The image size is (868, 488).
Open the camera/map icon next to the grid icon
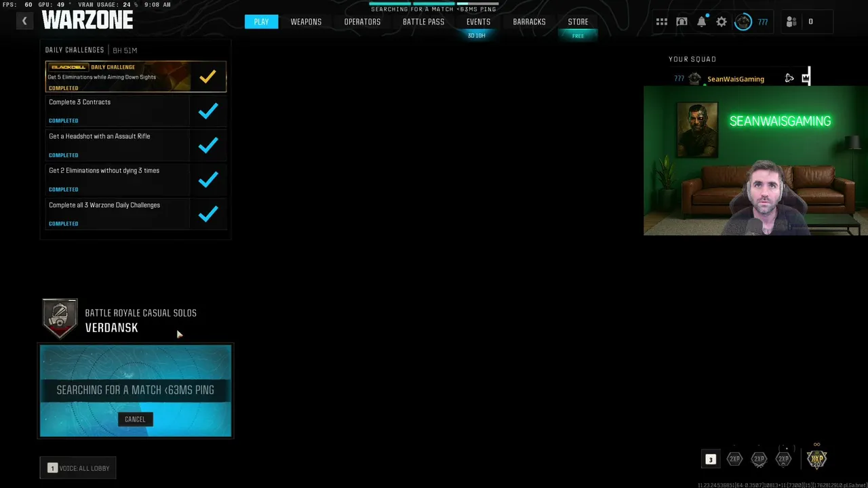(x=682, y=22)
